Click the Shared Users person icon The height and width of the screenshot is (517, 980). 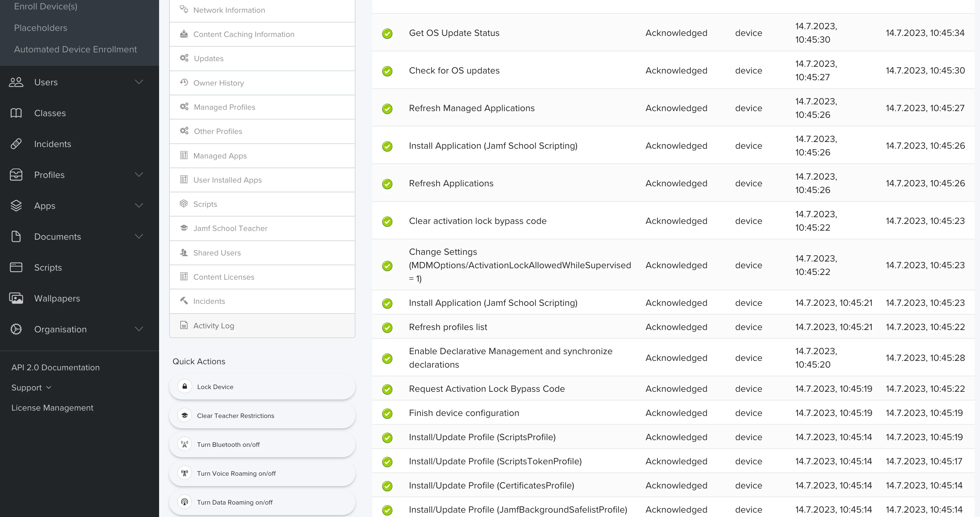point(184,252)
